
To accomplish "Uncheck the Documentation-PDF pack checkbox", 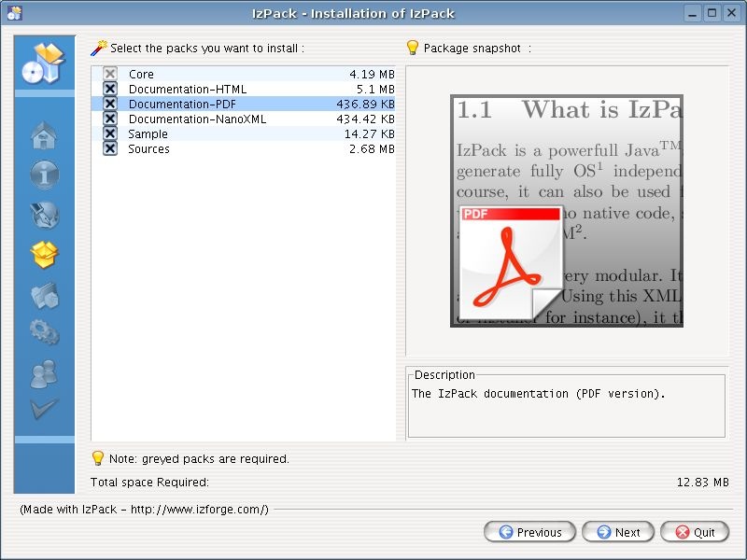I will (x=110, y=104).
